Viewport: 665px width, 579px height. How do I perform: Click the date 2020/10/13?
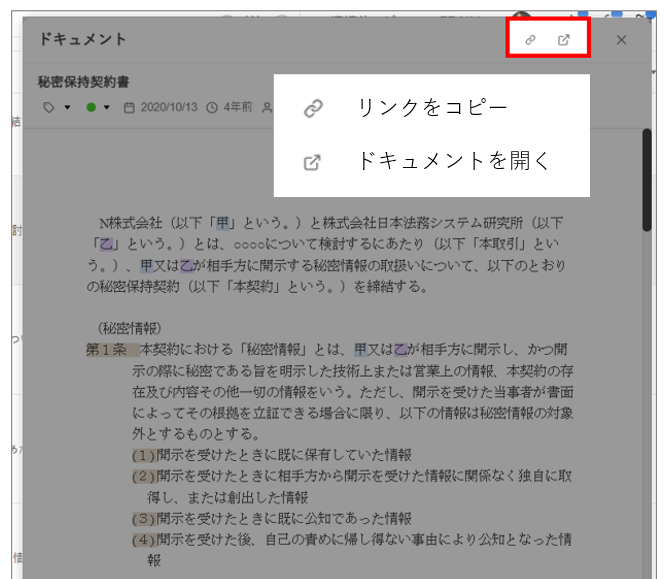coord(170,108)
